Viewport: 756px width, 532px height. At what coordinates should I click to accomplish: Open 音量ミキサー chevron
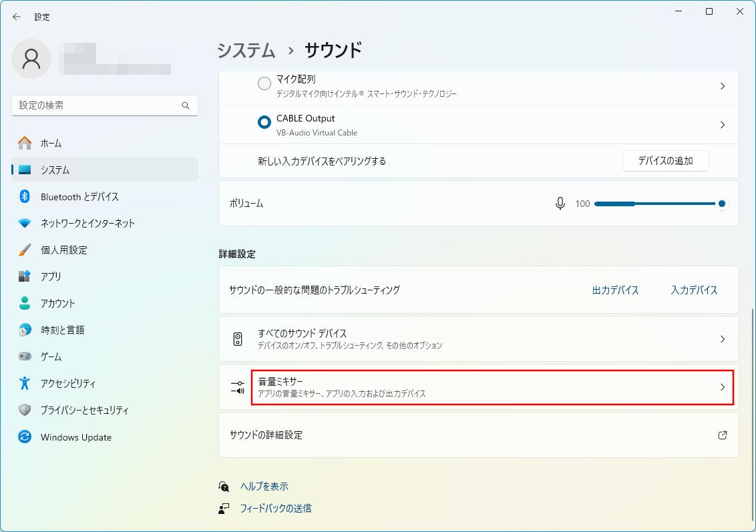pos(722,387)
